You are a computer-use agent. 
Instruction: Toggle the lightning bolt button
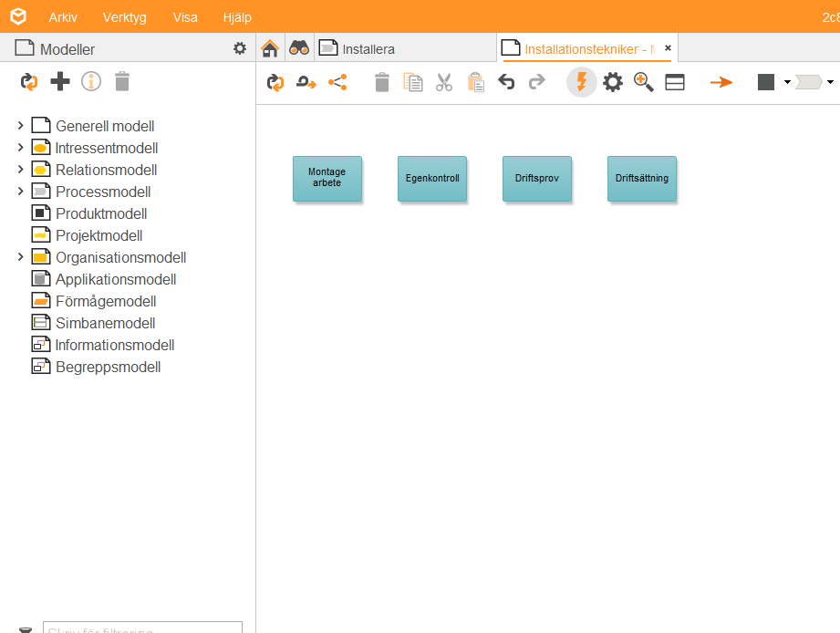(581, 83)
